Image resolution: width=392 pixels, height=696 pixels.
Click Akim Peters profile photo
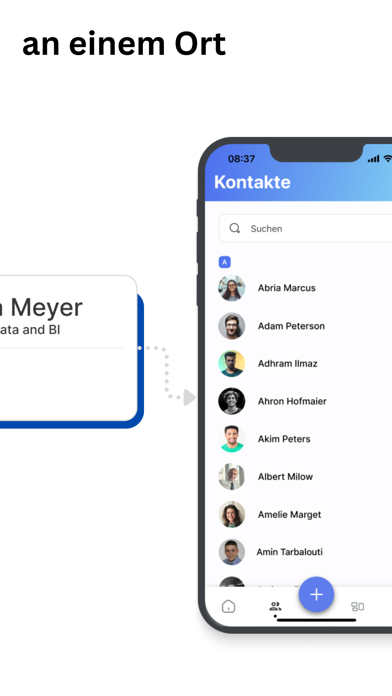tap(232, 439)
